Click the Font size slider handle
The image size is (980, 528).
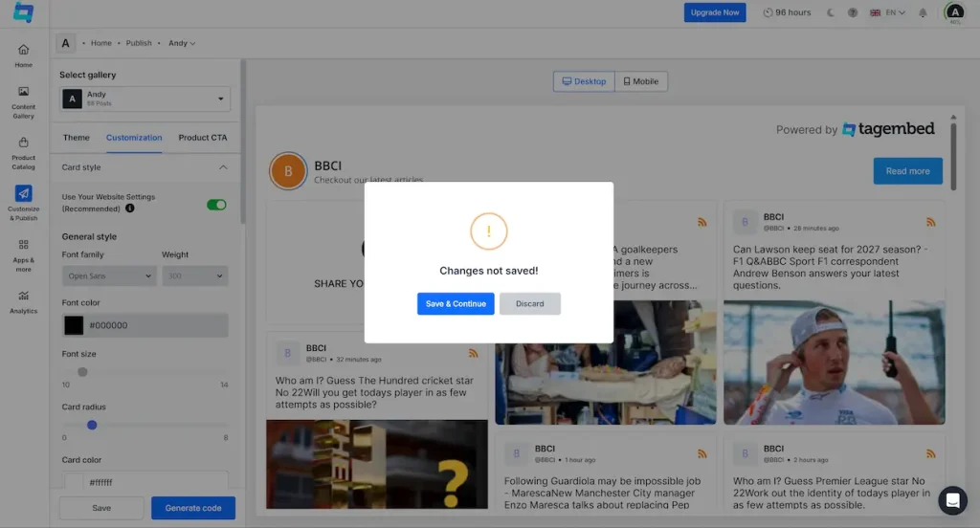click(x=82, y=372)
